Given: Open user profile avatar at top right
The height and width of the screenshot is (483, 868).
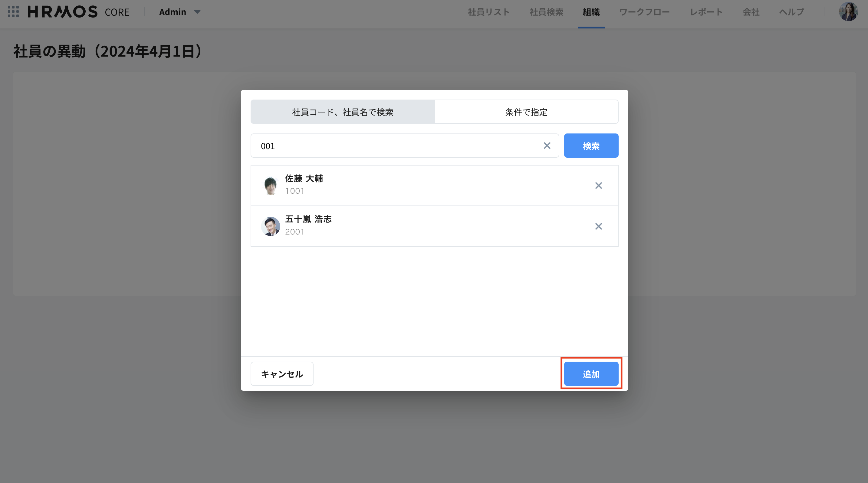Looking at the screenshot, I should pos(848,12).
